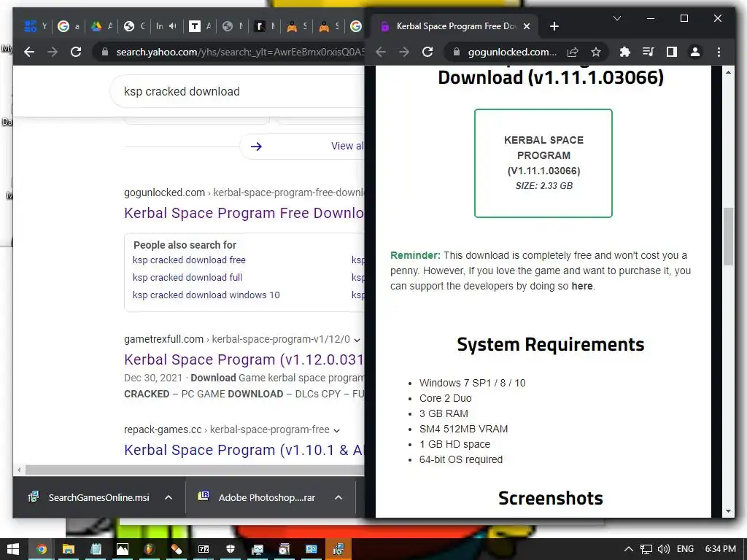Follow the 'here' purchase link

point(581,286)
